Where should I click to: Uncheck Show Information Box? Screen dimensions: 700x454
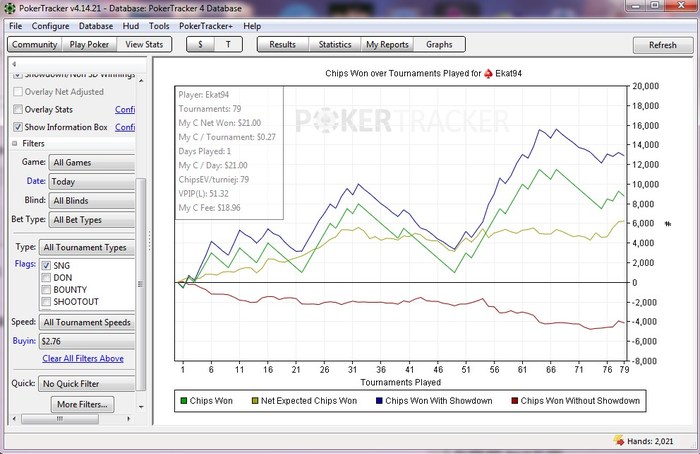(18, 127)
